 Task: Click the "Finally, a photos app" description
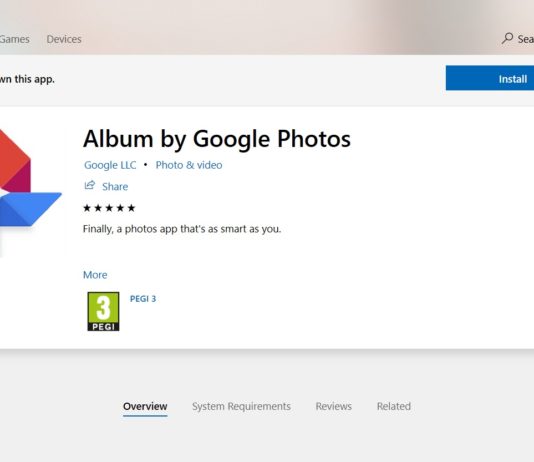tap(182, 229)
